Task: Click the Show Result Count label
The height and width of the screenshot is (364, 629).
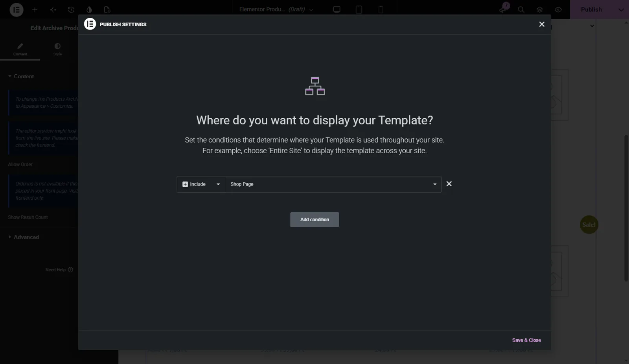Action: [28, 217]
